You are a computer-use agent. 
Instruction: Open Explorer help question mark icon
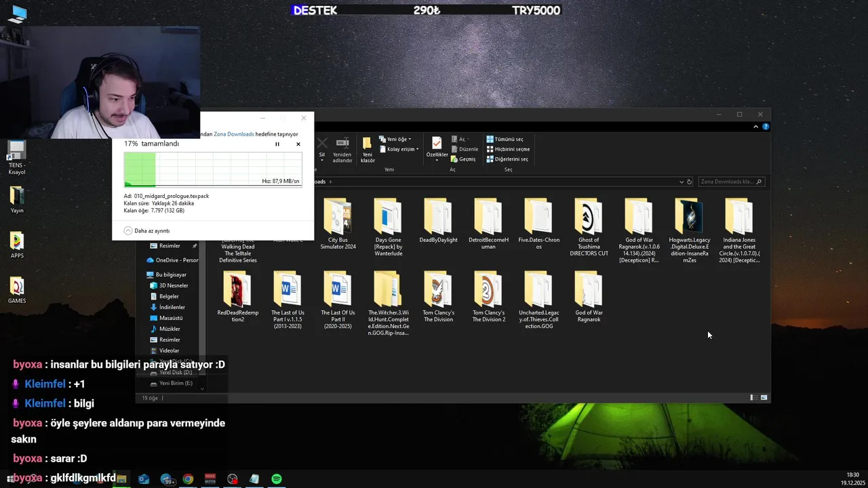click(x=766, y=127)
